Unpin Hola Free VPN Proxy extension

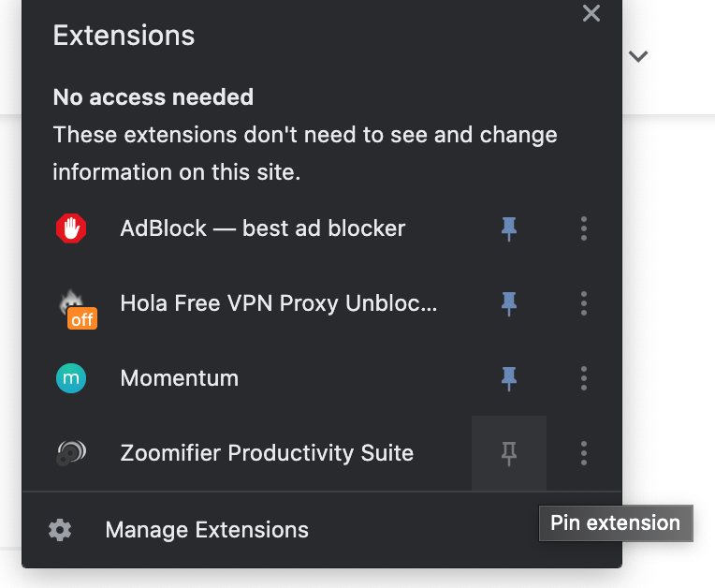(x=509, y=303)
